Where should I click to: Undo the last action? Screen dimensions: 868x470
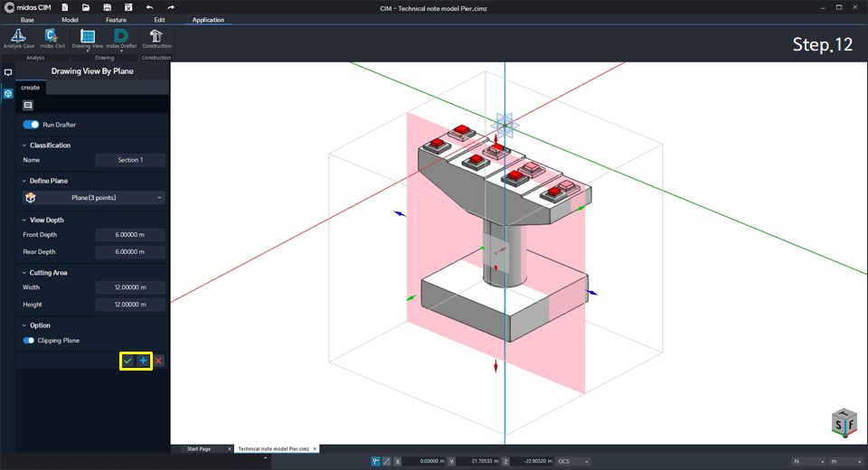tap(149, 7)
